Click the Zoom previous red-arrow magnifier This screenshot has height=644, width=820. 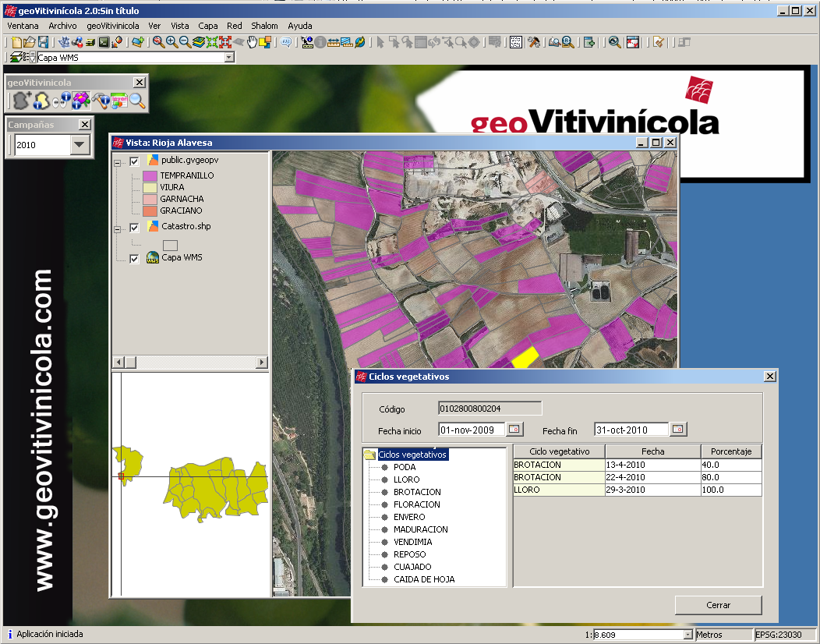158,42
